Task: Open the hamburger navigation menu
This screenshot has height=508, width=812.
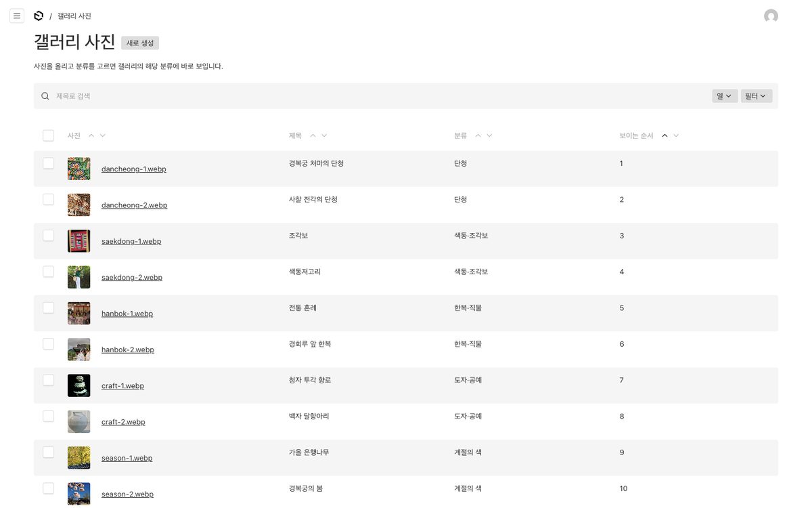Action: click(17, 16)
